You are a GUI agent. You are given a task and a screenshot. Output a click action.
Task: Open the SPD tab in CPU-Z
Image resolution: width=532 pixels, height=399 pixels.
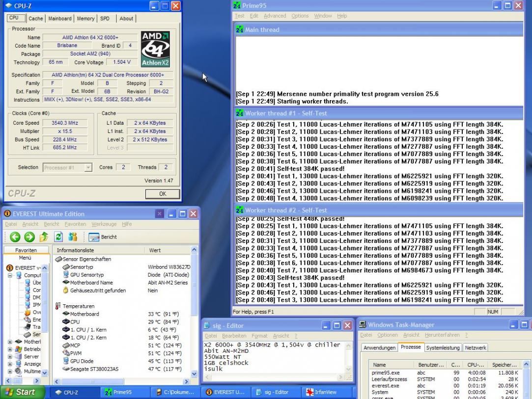(x=105, y=19)
